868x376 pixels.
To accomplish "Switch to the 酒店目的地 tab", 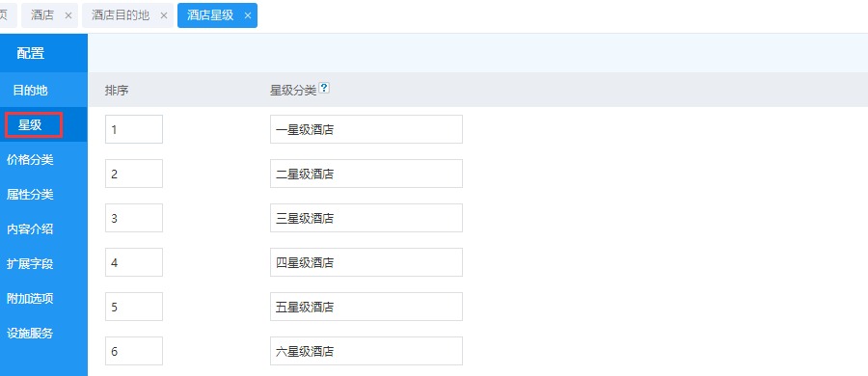I will [121, 15].
